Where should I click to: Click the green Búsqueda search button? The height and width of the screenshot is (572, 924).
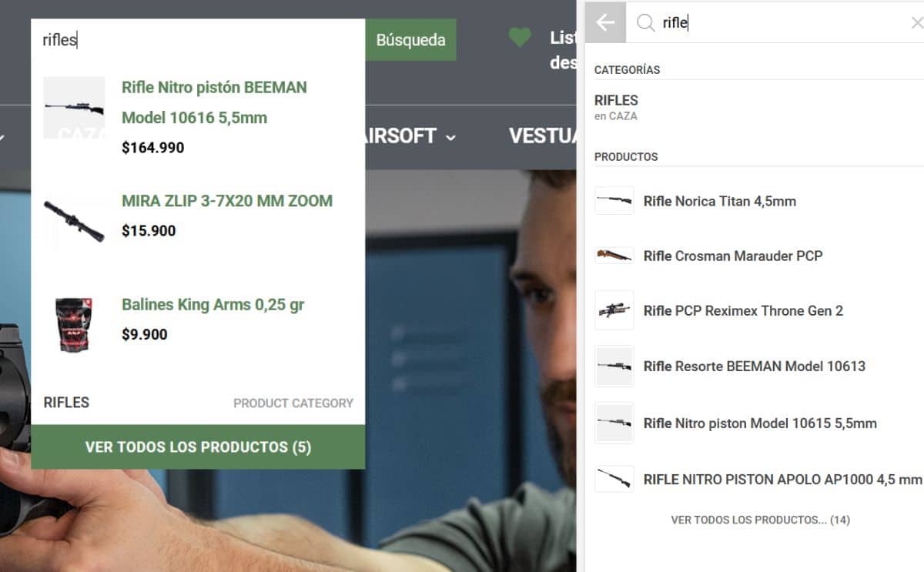(410, 40)
